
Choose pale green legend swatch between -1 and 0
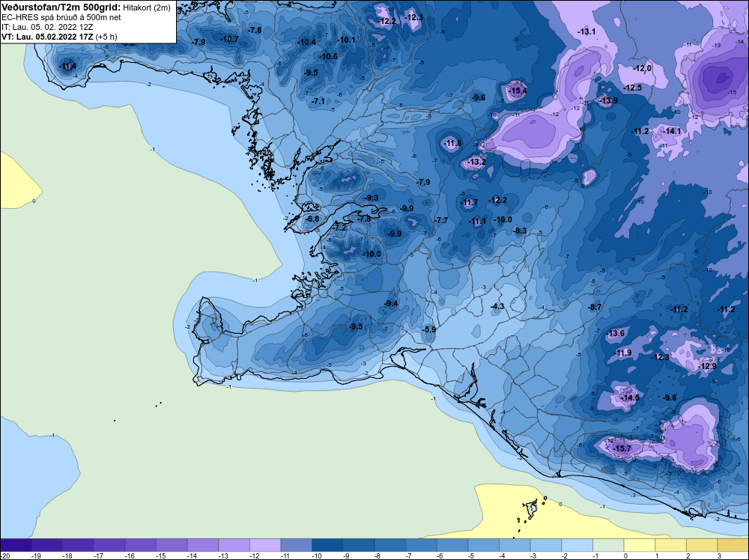(608, 545)
